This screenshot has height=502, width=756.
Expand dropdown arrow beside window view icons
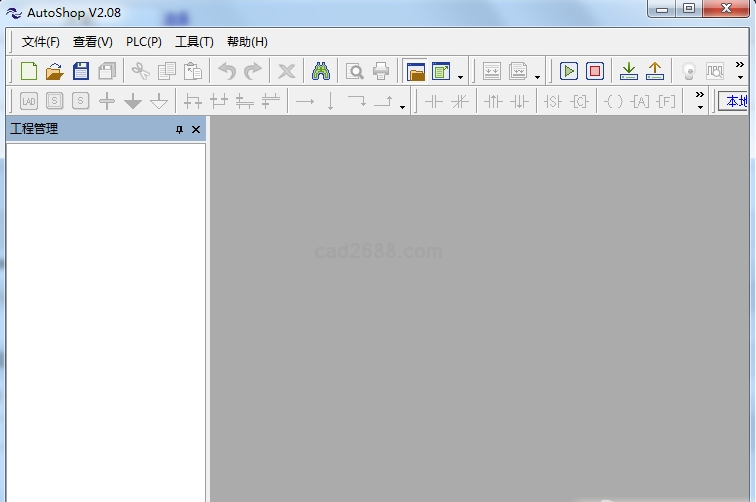[460, 77]
